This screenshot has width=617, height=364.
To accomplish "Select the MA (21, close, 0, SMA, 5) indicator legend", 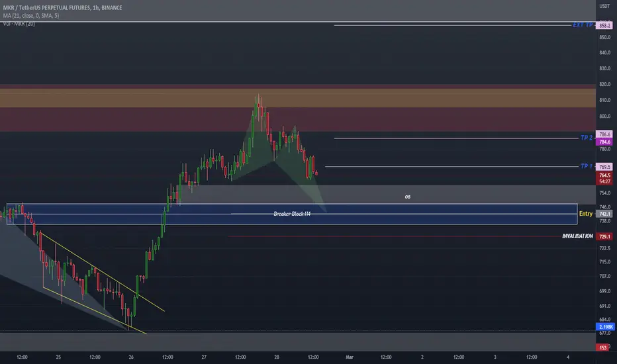I will coord(31,16).
